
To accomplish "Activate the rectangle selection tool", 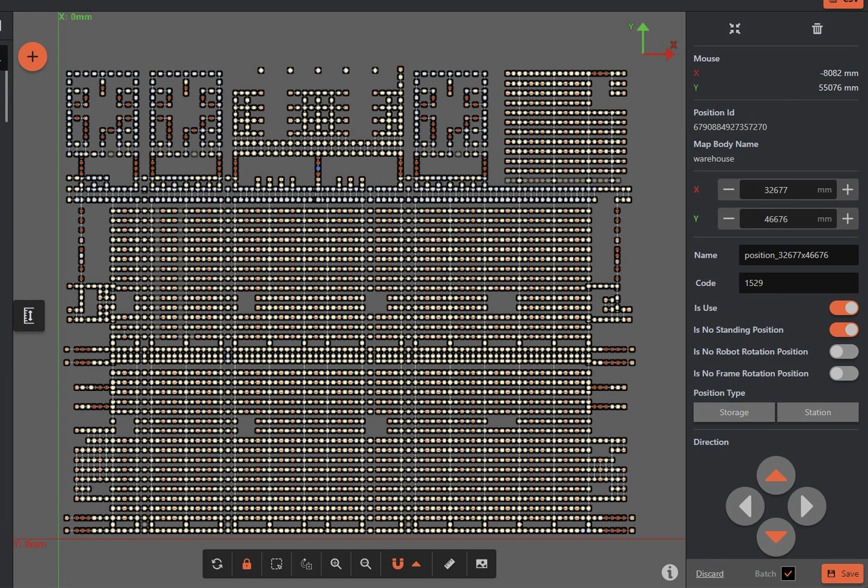I will [x=276, y=564].
